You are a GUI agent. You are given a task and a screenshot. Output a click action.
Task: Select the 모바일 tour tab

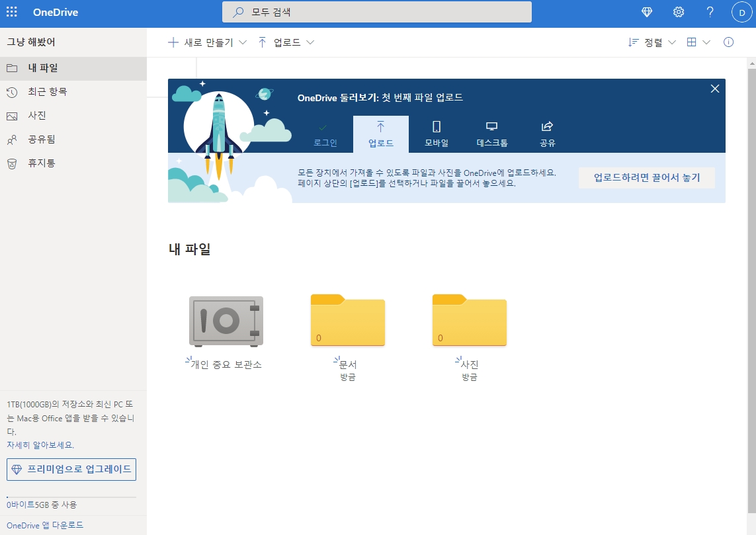[437, 134]
